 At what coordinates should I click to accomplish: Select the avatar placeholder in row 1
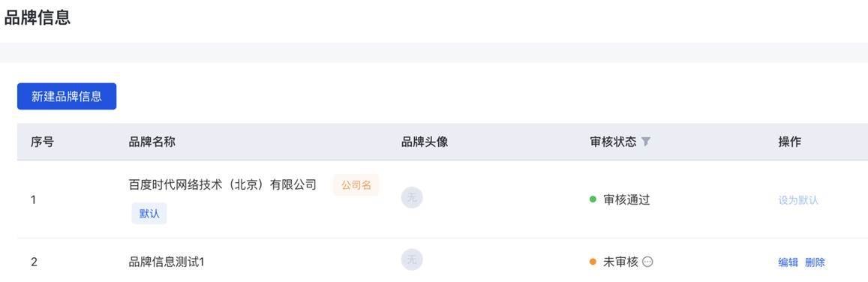412,197
